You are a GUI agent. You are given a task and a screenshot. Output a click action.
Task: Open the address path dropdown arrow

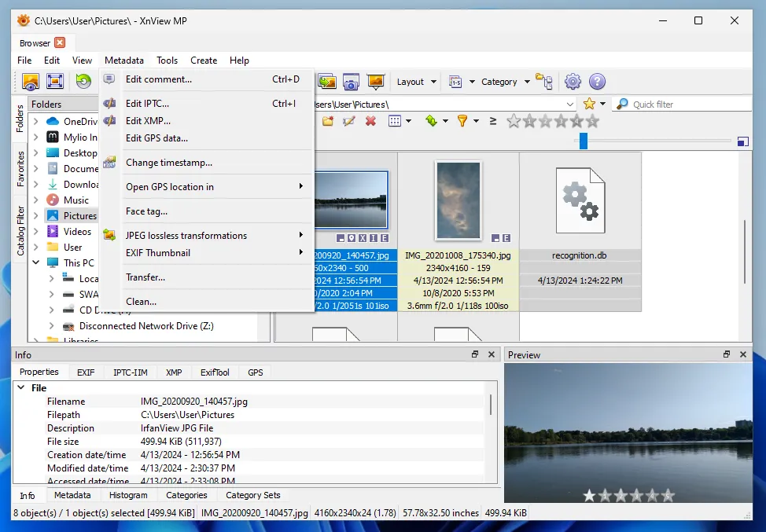569,104
